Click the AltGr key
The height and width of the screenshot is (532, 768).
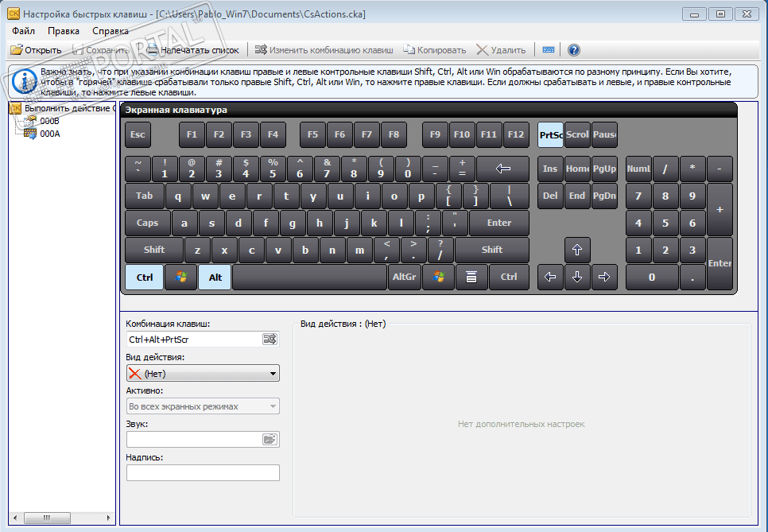(405, 278)
